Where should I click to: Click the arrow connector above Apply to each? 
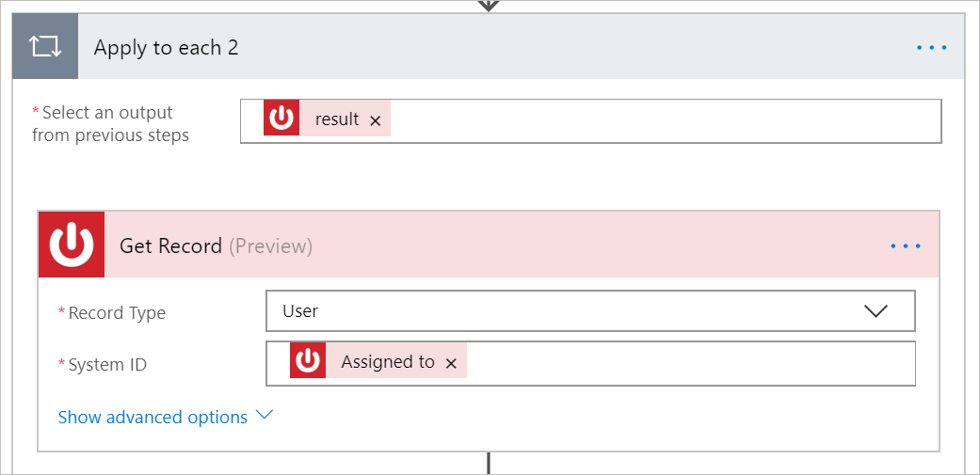(488, 6)
